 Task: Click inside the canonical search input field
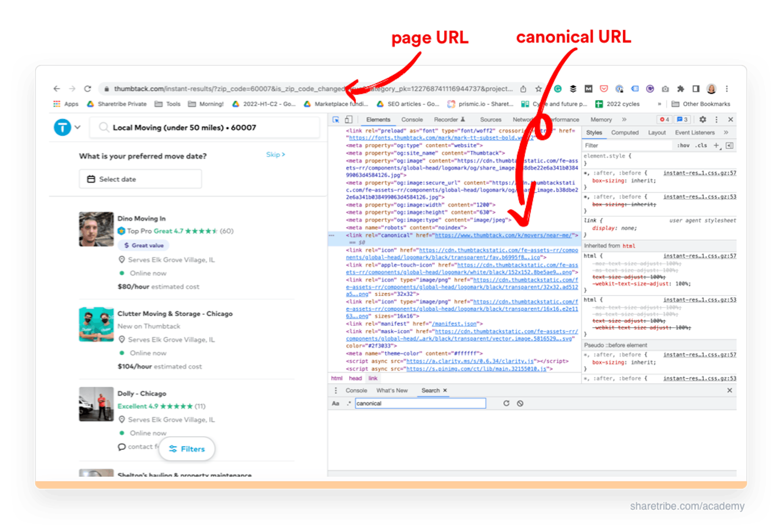point(420,403)
